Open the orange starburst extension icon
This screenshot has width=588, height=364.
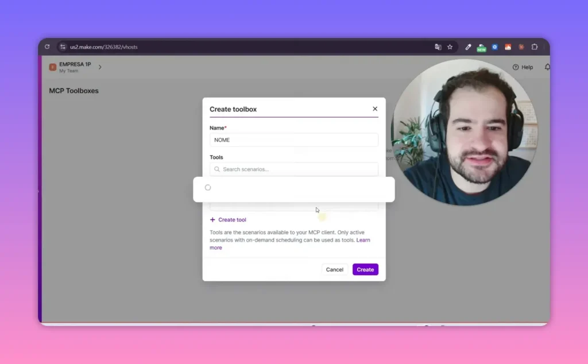click(521, 47)
